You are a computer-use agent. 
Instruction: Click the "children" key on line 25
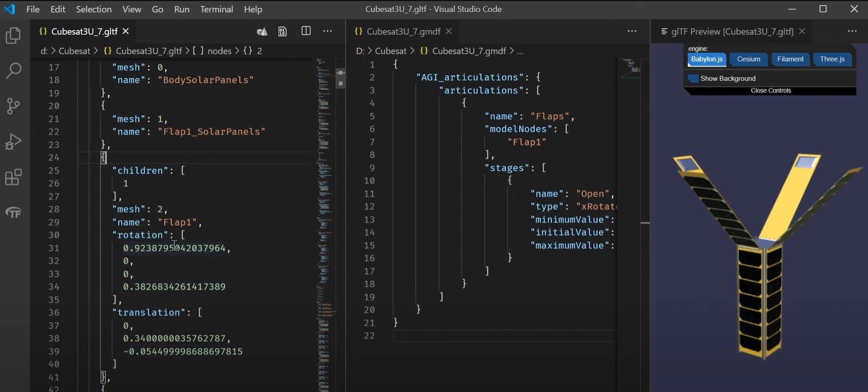tap(140, 170)
